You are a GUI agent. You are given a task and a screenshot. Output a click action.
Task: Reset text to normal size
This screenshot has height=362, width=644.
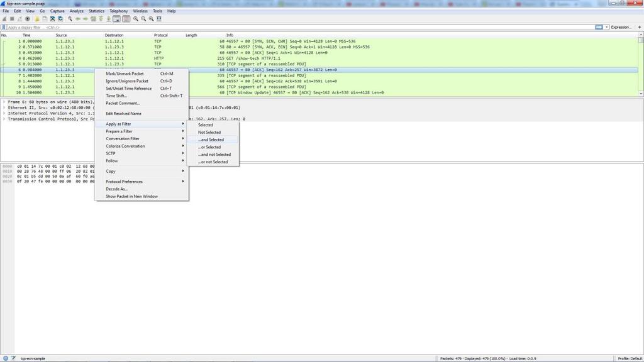pos(151,19)
